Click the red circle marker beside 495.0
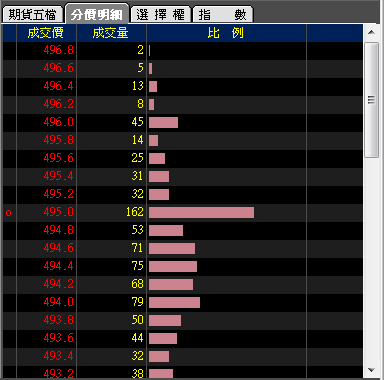 click(9, 213)
